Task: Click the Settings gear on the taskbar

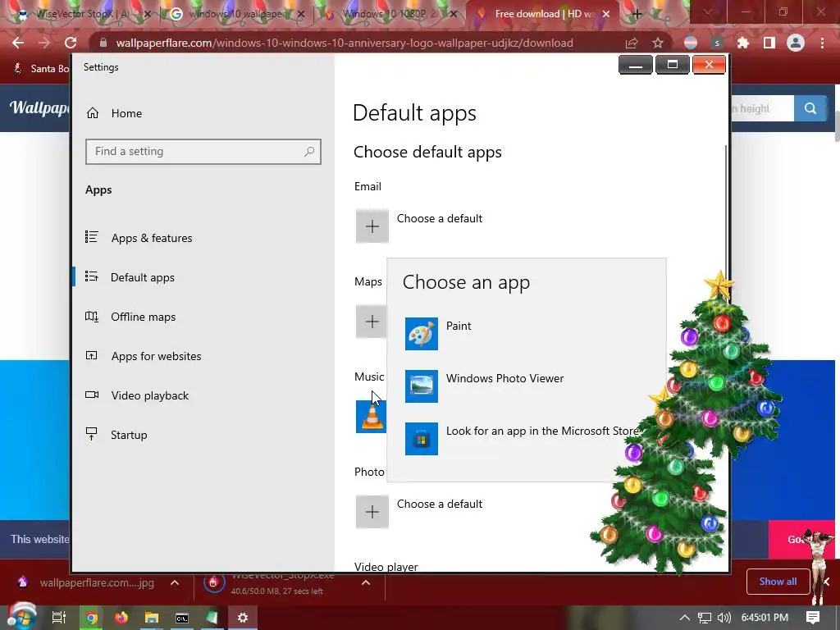Action: (x=243, y=618)
